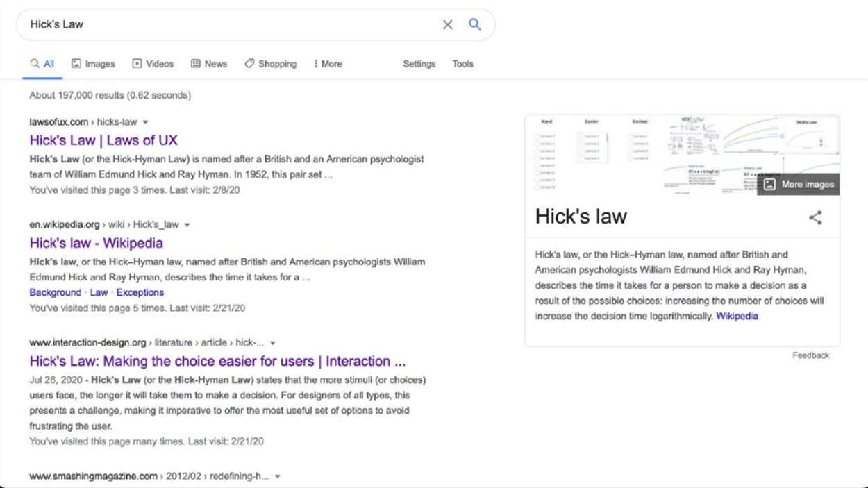Open the Hick's Law | Laws of UX result
868x488 pixels.
[x=103, y=140]
